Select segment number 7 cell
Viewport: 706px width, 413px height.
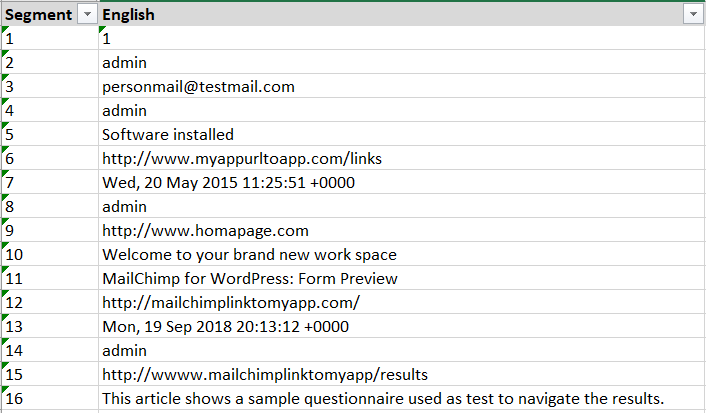click(x=50, y=183)
